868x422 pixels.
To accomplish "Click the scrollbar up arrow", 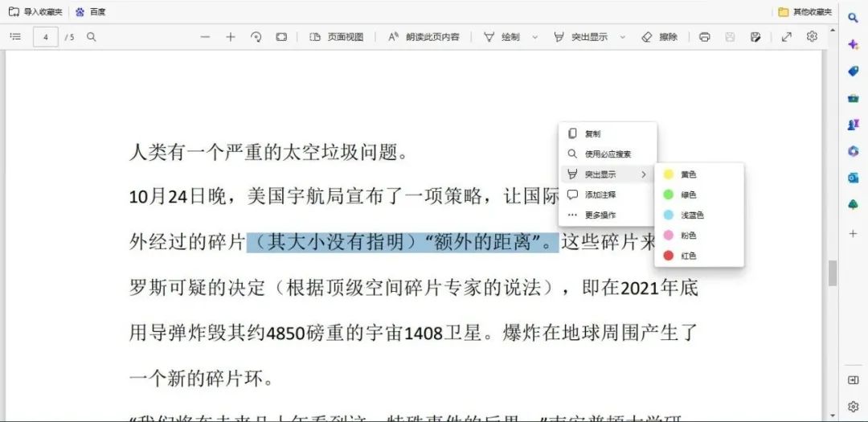I will coord(832,30).
